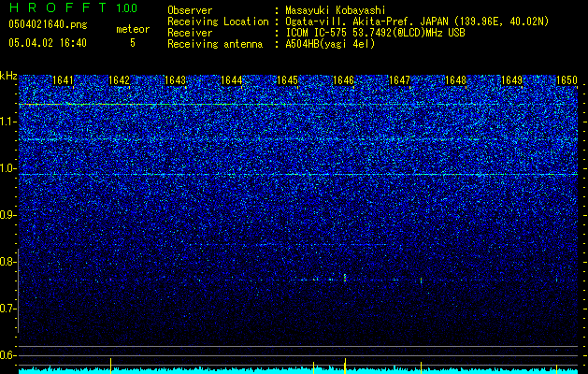
Task: Click the date stamp 05.04.02 16:40
Action: 48,43
